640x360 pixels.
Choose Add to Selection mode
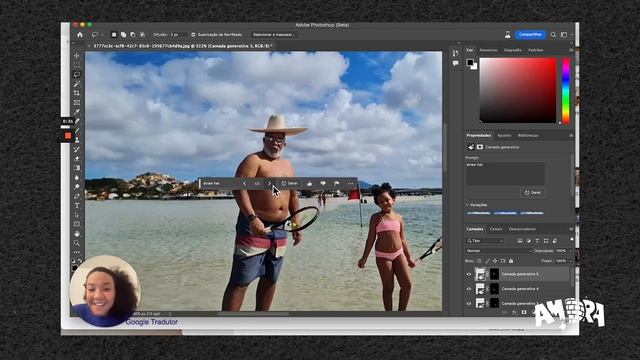[123, 35]
